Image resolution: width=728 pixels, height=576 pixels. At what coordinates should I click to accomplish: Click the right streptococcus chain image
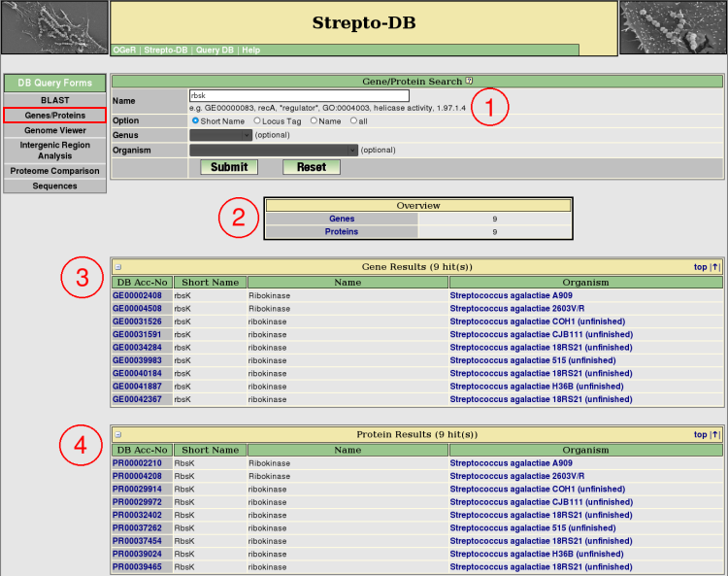(x=672, y=27)
